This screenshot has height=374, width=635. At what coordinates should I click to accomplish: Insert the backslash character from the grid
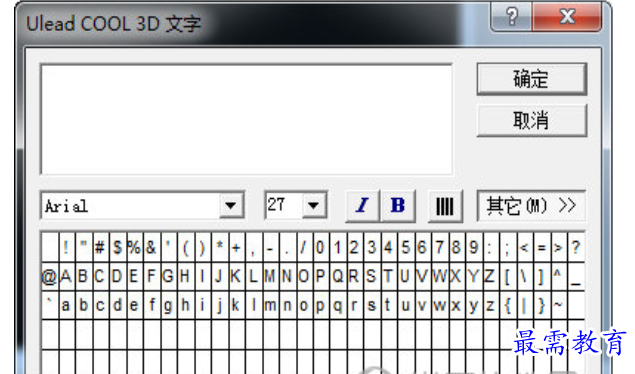coord(524,276)
